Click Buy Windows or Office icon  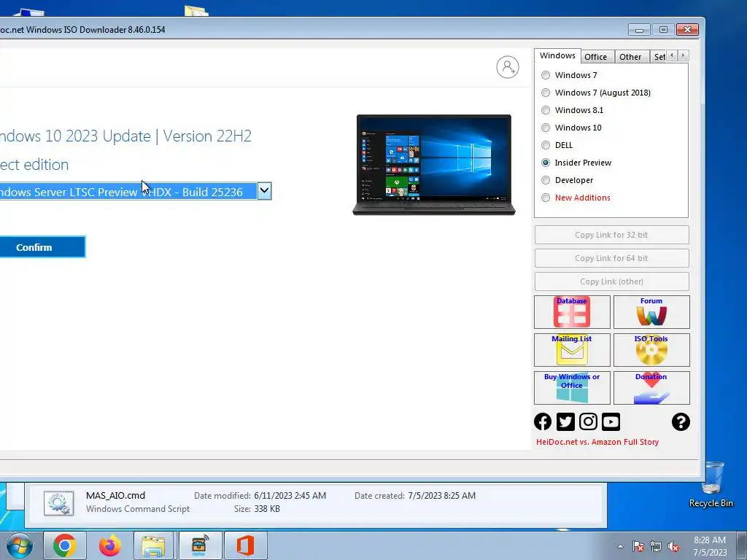[x=572, y=388]
